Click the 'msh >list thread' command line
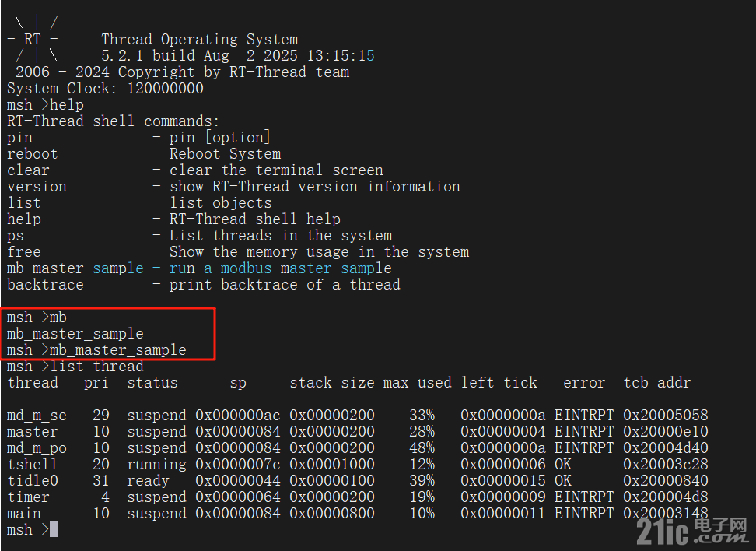The width and height of the screenshot is (756, 551). (x=75, y=367)
